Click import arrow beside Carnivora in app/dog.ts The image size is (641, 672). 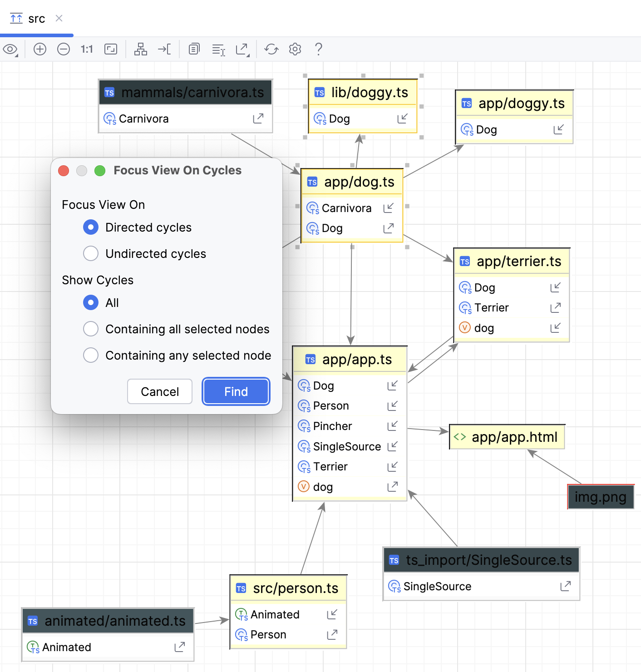coord(388,208)
